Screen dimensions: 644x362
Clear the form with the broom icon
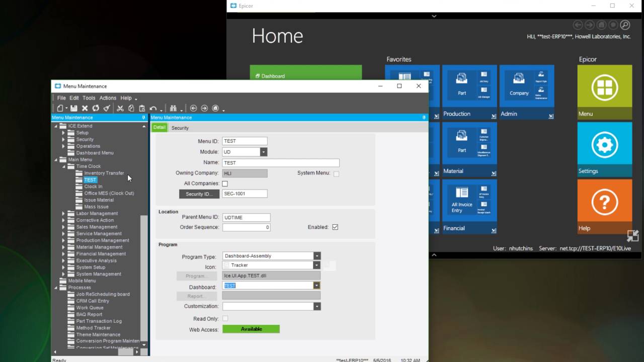pyautogui.click(x=107, y=108)
